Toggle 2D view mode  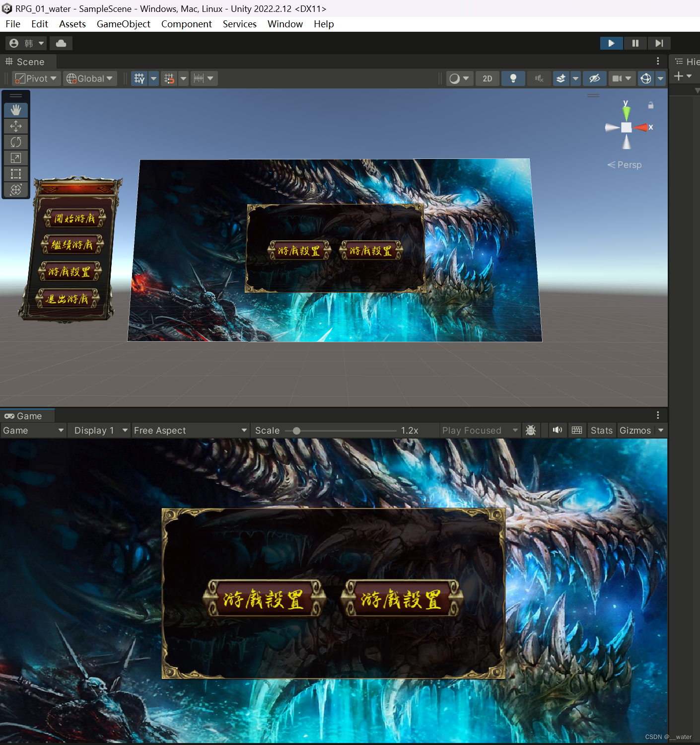[x=488, y=78]
